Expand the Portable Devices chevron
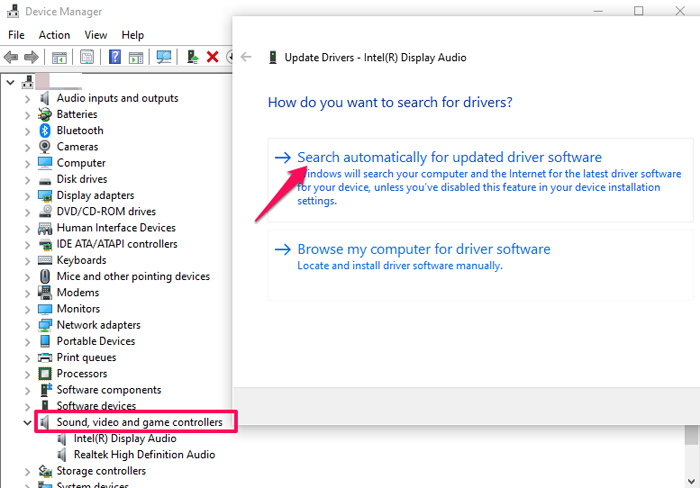Image resolution: width=700 pixels, height=488 pixels. point(28,342)
